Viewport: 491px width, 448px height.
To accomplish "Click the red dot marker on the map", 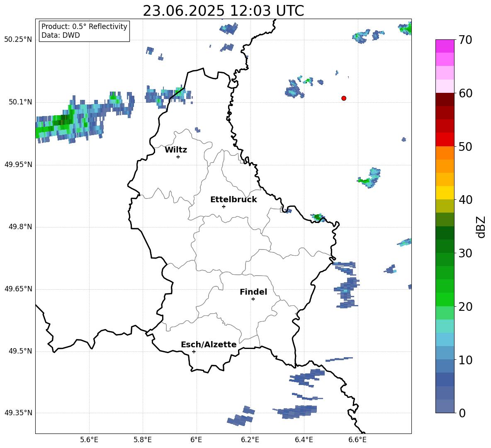I will click(x=344, y=98).
